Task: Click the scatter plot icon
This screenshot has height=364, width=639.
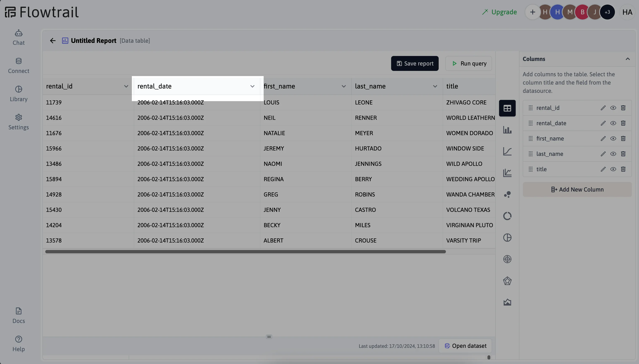Action: [507, 194]
